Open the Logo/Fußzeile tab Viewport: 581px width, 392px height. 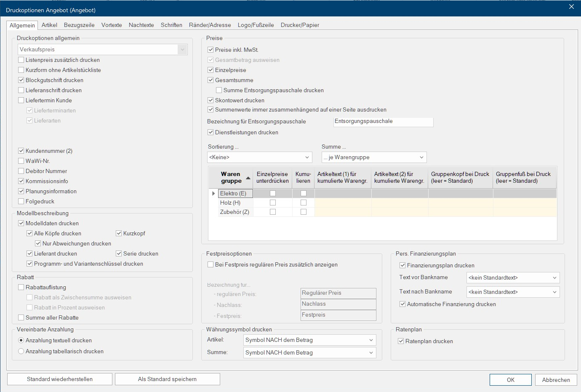(x=256, y=25)
